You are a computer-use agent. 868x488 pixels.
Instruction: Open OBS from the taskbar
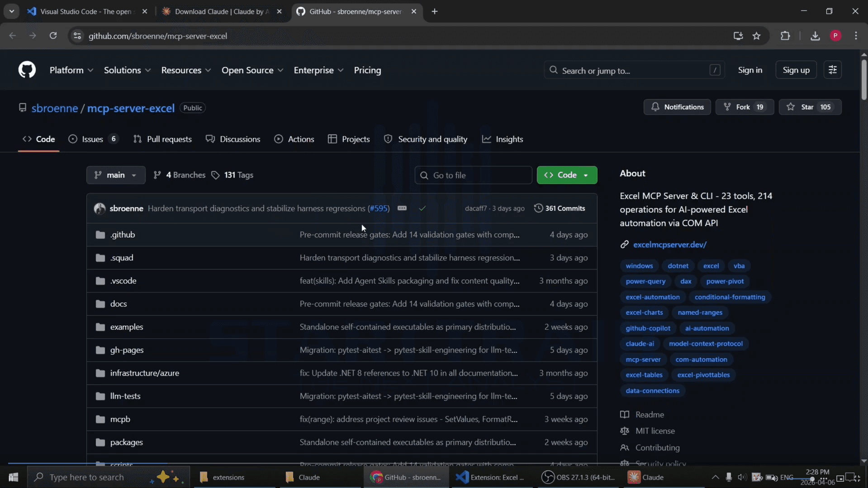coord(579,477)
